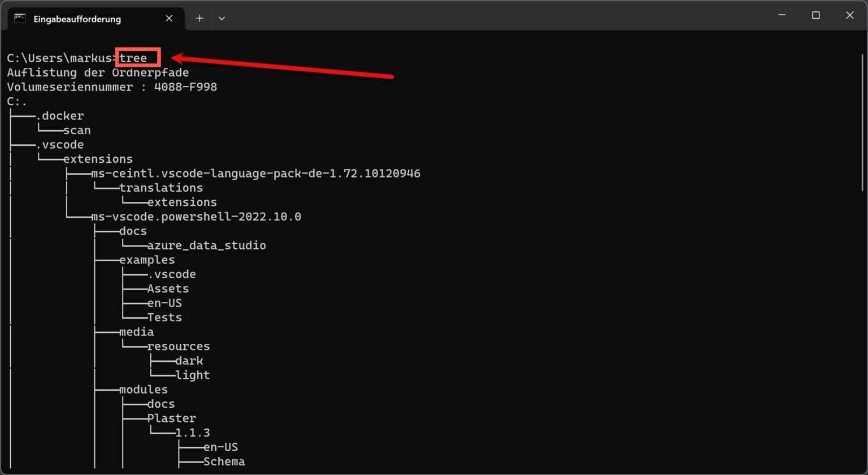Click the extensions directory entry
The image size is (868, 475).
[99, 159]
